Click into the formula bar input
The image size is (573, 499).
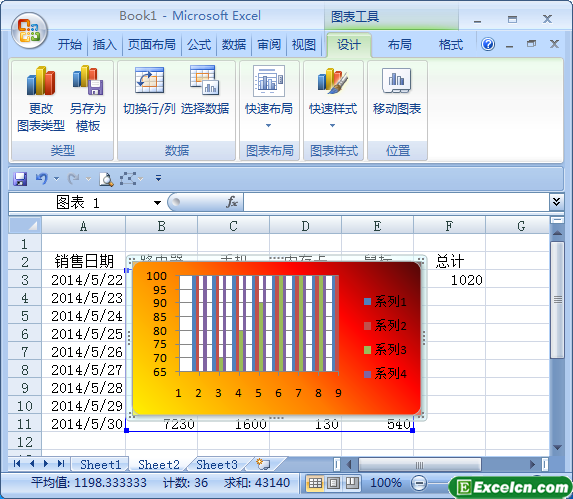pos(396,202)
